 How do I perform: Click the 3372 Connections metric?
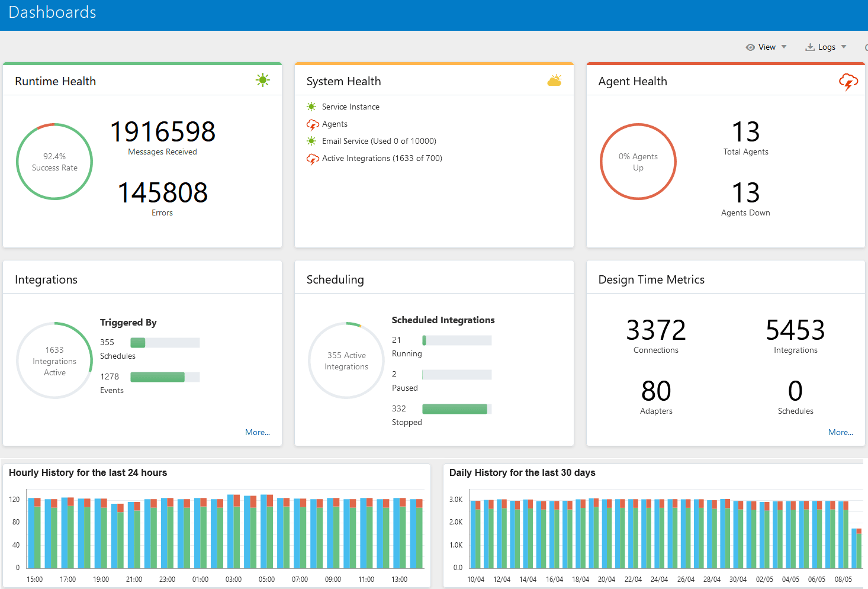point(656,330)
